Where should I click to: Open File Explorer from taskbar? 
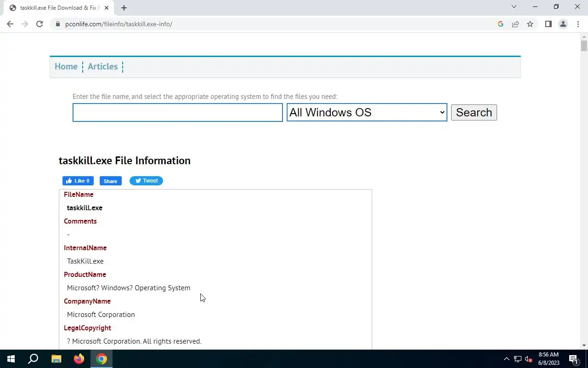(x=56, y=359)
